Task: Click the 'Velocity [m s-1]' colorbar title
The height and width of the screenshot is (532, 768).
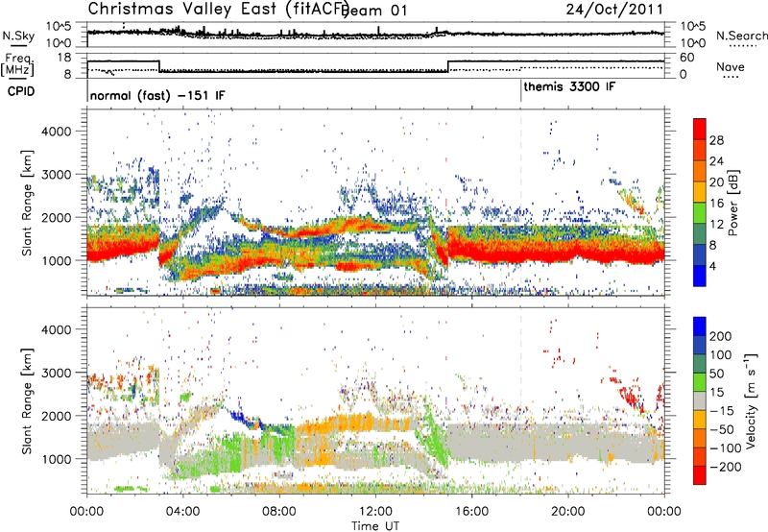Action: (751, 400)
